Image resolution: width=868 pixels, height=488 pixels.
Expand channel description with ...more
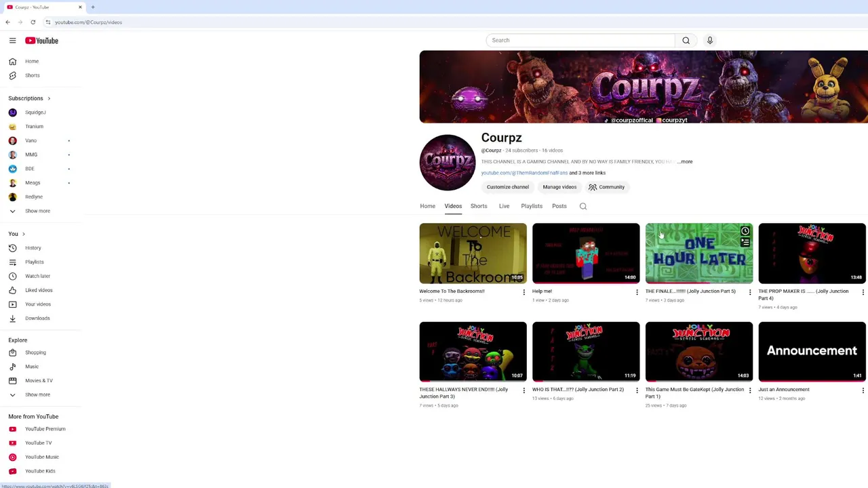click(685, 162)
